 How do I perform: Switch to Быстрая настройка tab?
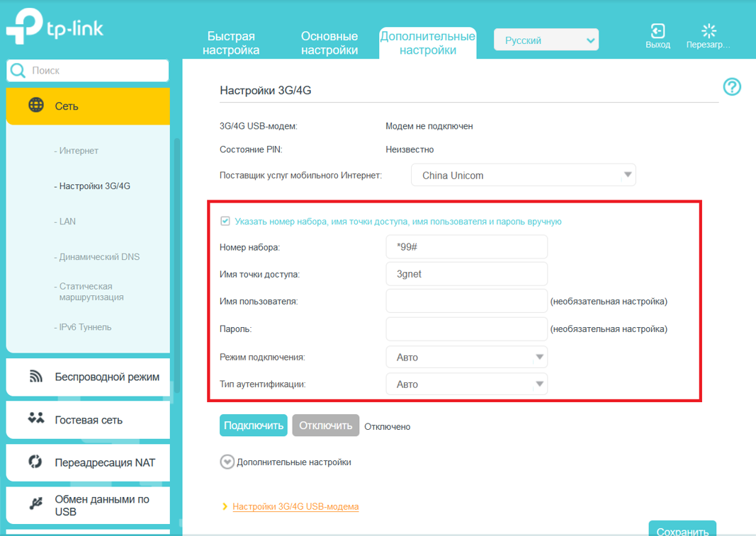pyautogui.click(x=231, y=43)
